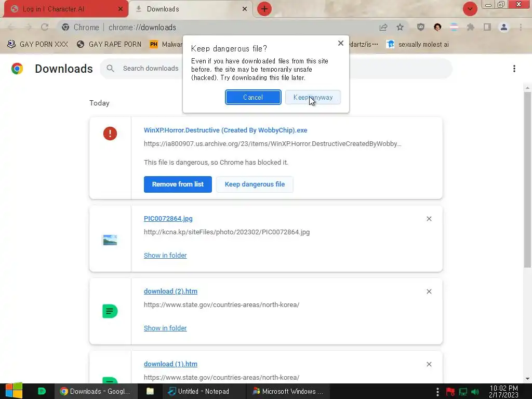
Task: Click the green document icon for download (2).htm
Action: [110, 311]
